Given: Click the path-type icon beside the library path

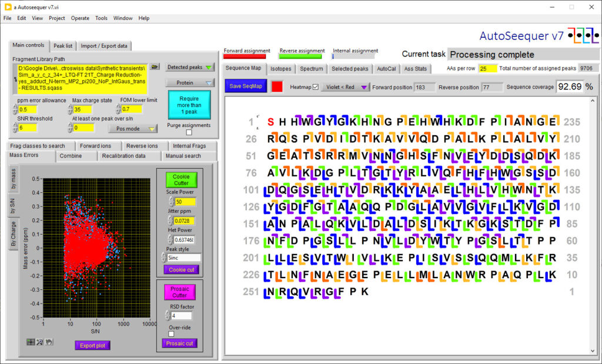Looking at the screenshot, I should point(15,79).
